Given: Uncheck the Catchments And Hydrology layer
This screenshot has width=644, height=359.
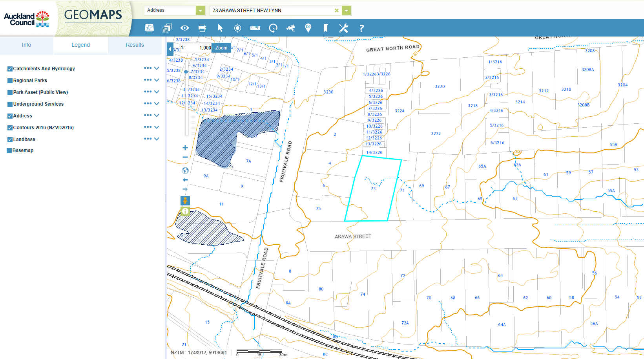Looking at the screenshot, I should tap(10, 69).
